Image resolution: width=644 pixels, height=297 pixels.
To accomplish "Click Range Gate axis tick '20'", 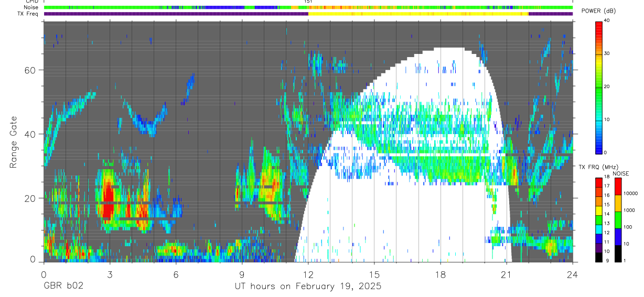I will [x=31, y=198].
